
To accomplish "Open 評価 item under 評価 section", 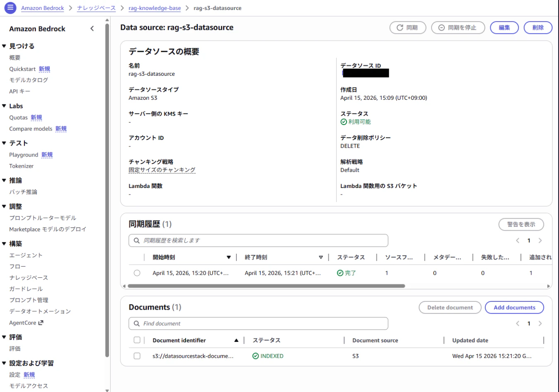I will pyautogui.click(x=15, y=349).
